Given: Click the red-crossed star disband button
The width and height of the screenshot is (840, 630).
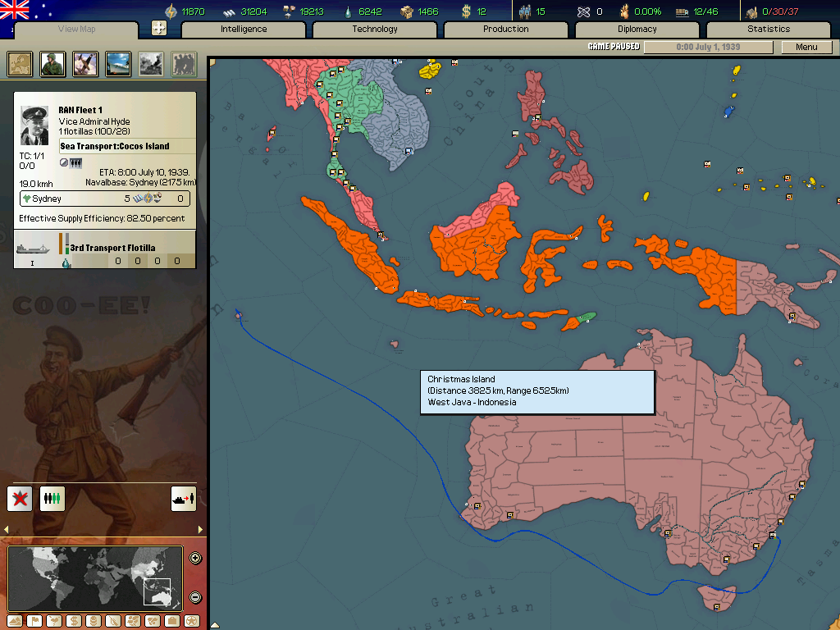Looking at the screenshot, I should pos(20,498).
